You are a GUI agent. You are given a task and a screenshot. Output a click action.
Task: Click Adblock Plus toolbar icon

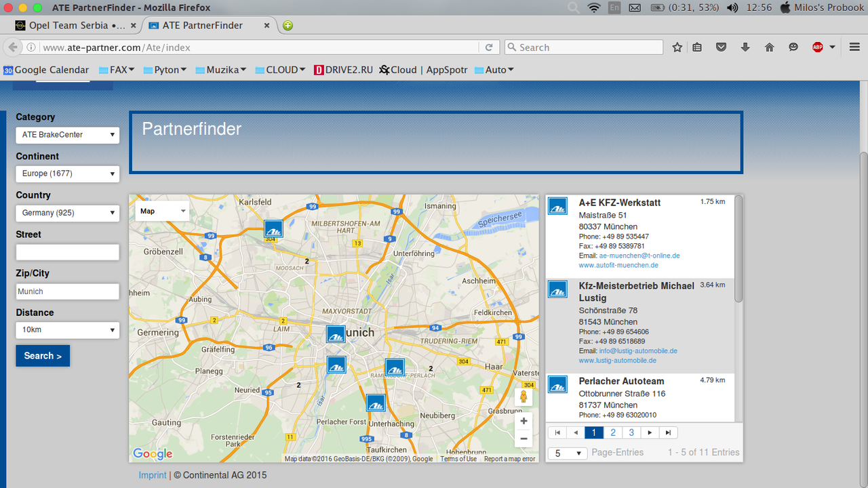pos(818,47)
